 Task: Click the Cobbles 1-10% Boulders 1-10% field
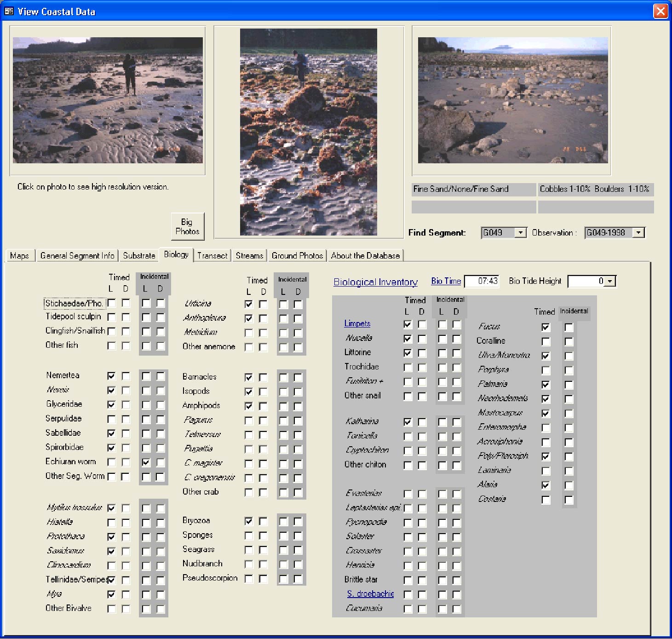596,189
